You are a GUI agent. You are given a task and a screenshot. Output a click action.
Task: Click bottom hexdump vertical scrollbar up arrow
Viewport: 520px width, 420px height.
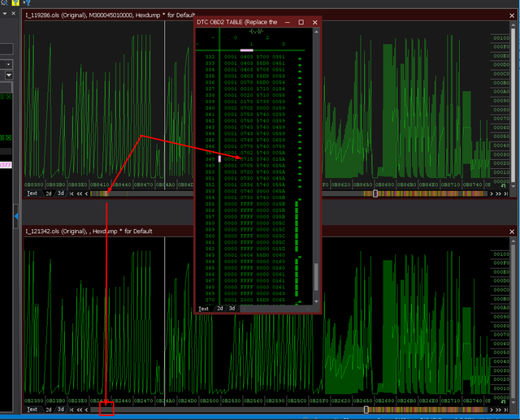pyautogui.click(x=513, y=241)
